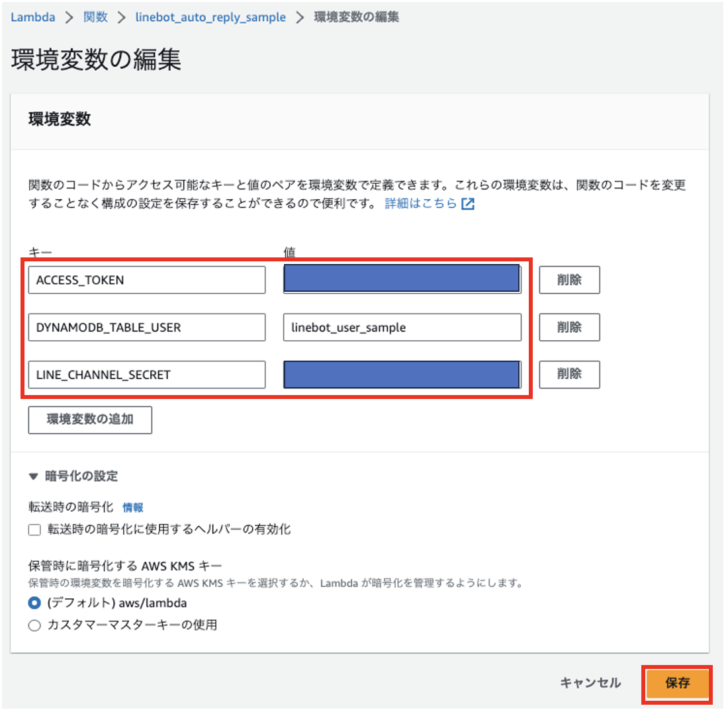
Task: Enable 転送時の暗号化に使用するヘルパーの有効化 checkbox
Action: (34, 529)
